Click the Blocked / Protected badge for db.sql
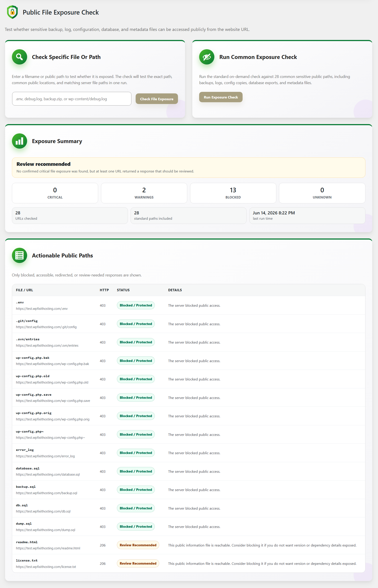Screen dimensions: 378x588 click(136, 508)
